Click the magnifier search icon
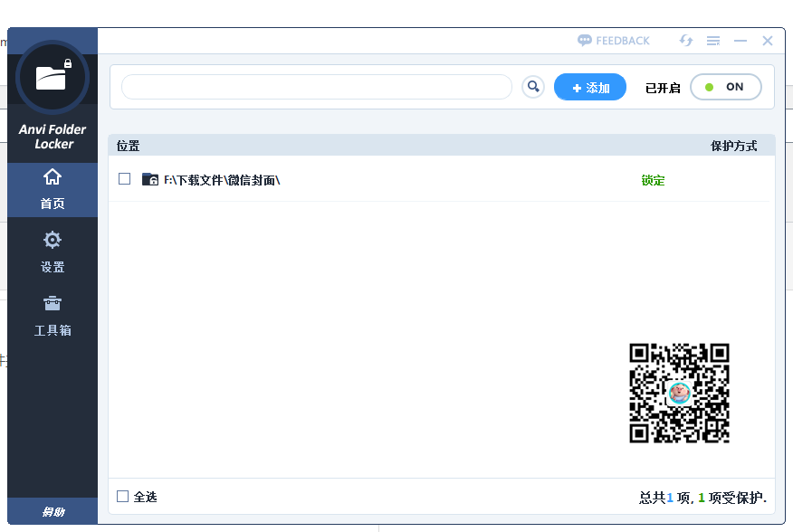793x532 pixels. [533, 87]
